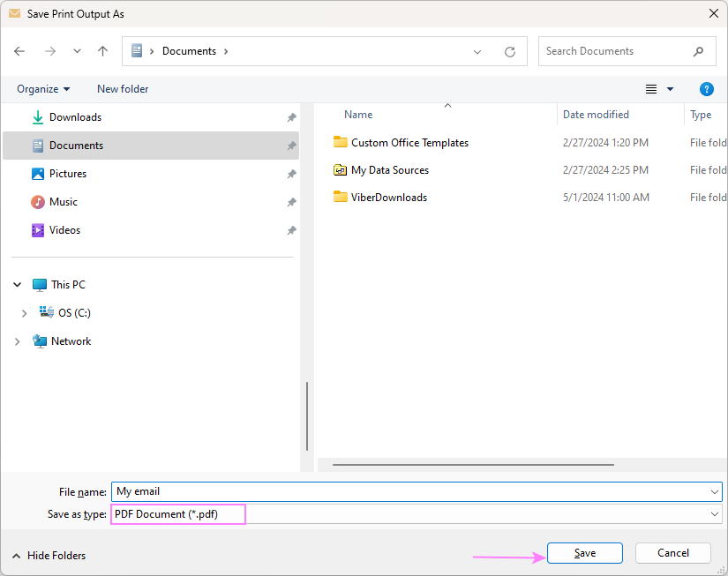Open the Organize dropdown menu
This screenshot has height=576, width=728.
[x=43, y=89]
